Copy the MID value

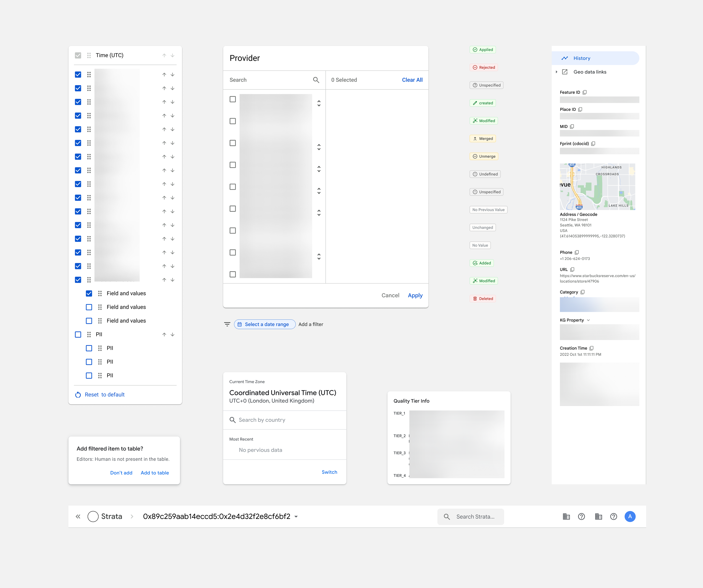572,126
